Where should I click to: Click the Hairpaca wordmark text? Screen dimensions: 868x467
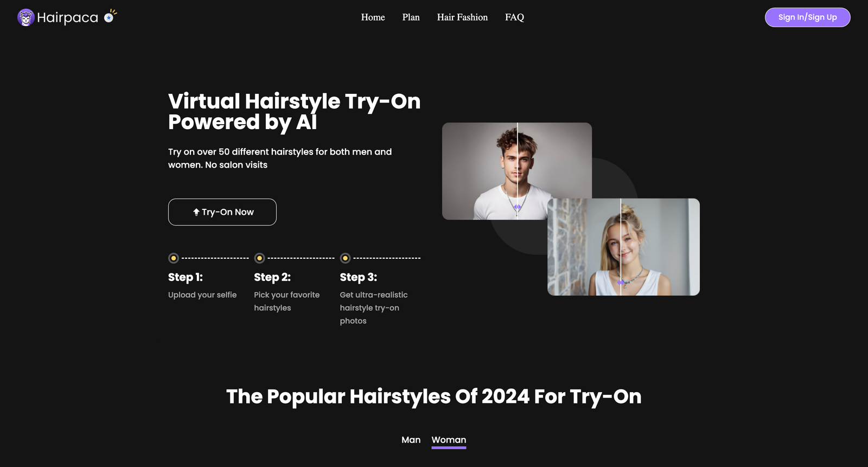coord(67,18)
